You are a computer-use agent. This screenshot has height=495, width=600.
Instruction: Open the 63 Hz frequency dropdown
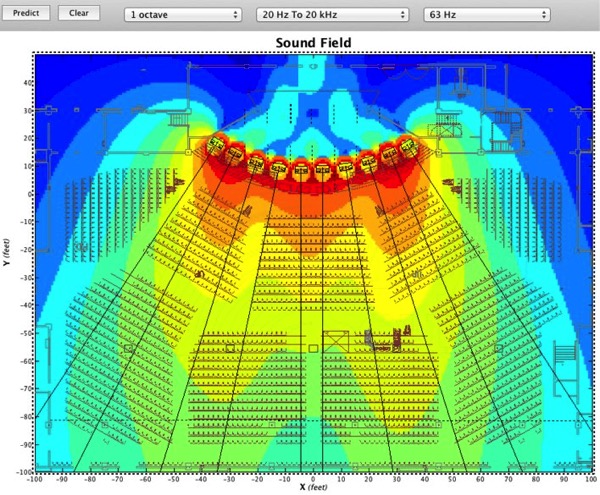(x=487, y=15)
